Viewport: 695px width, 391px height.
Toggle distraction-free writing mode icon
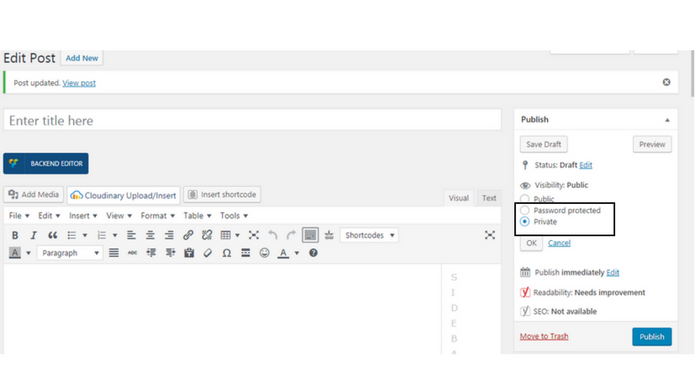click(489, 235)
